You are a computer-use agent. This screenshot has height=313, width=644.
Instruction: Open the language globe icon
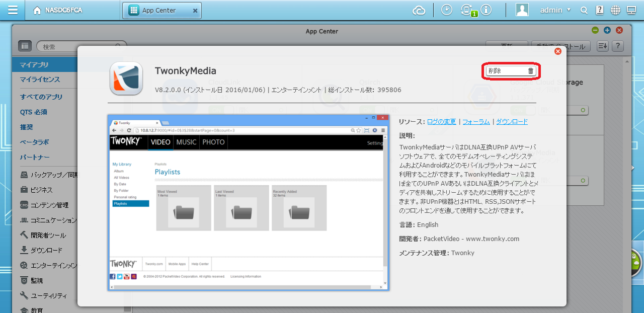pyautogui.click(x=615, y=10)
